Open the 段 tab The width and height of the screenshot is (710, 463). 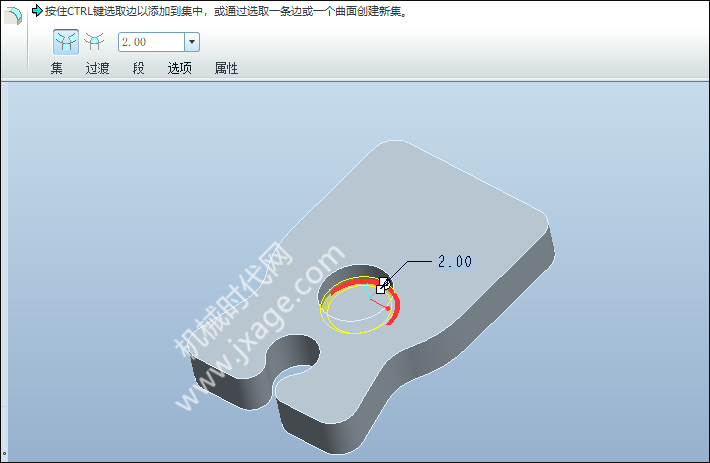click(x=139, y=68)
